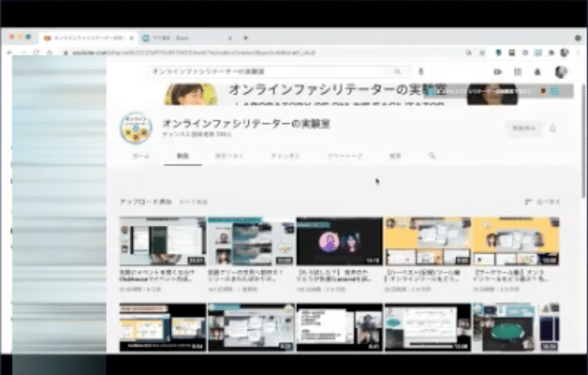Open the YouTube create video camera icon
588x375 pixels.
tap(498, 72)
